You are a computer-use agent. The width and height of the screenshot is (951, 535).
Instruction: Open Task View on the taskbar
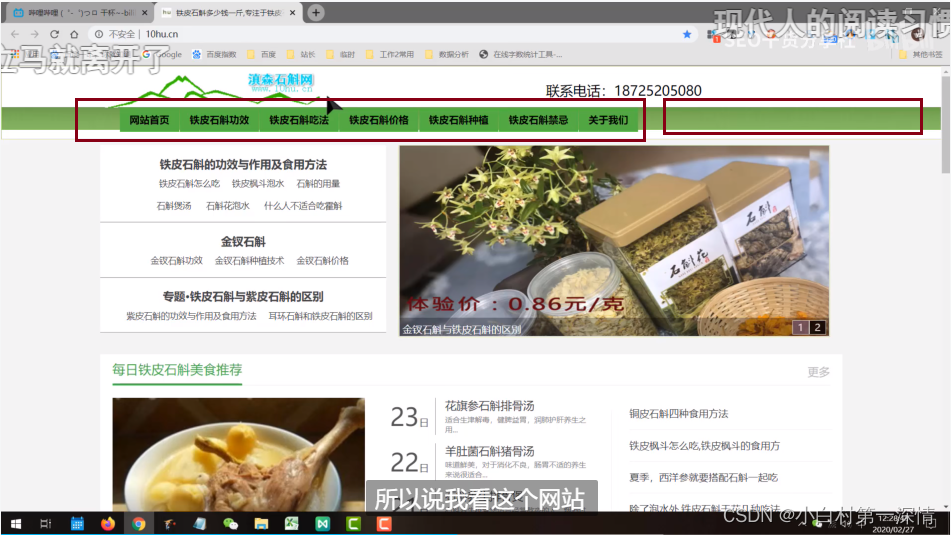pos(46,523)
